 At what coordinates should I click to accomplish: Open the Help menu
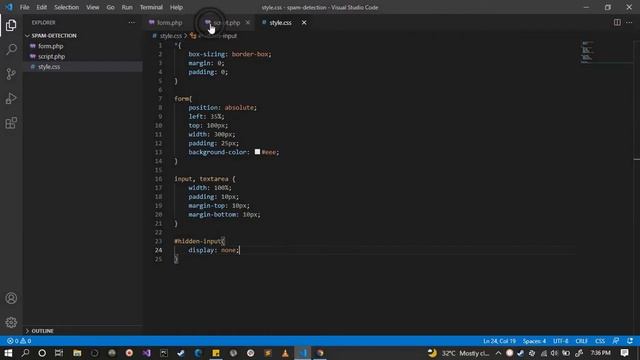[176, 7]
